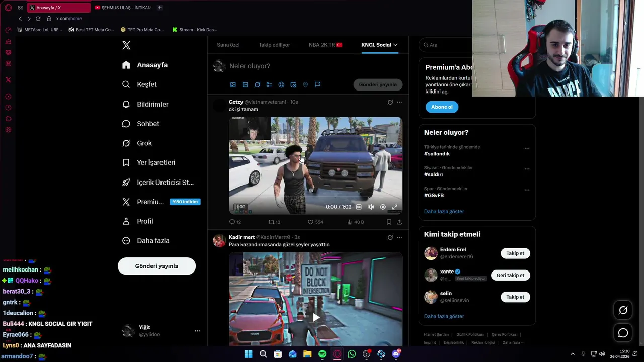
Task: Click the composer Gönderi yayınla button
Action: coord(378,84)
